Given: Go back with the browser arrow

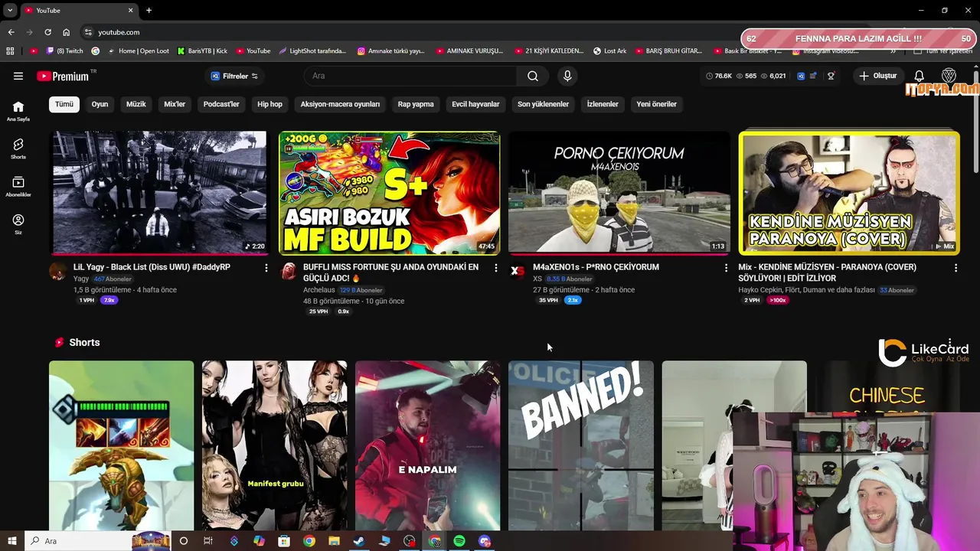Looking at the screenshot, I should tap(11, 32).
